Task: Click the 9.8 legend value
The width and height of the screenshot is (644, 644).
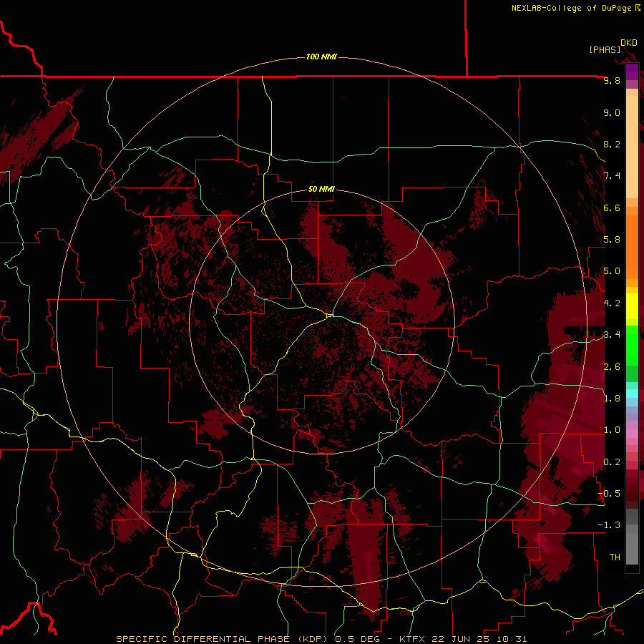Action: click(x=612, y=80)
